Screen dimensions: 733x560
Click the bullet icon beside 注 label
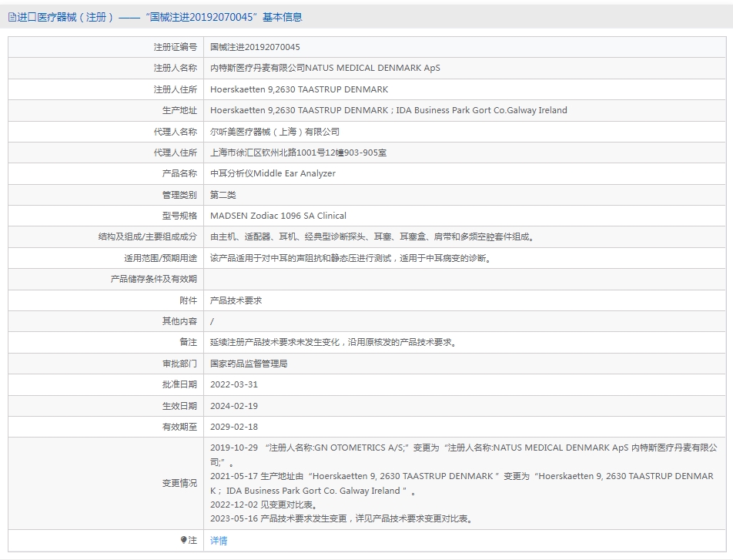tap(184, 540)
